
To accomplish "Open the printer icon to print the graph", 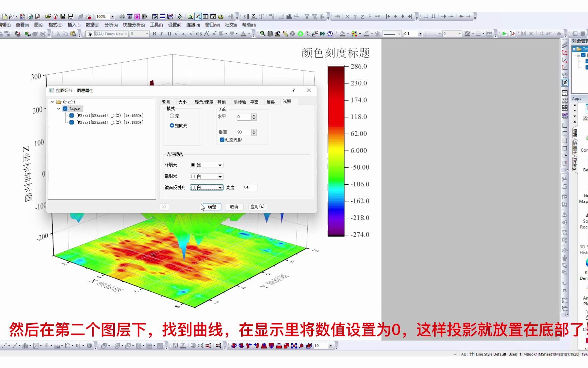I will click(x=122, y=16).
